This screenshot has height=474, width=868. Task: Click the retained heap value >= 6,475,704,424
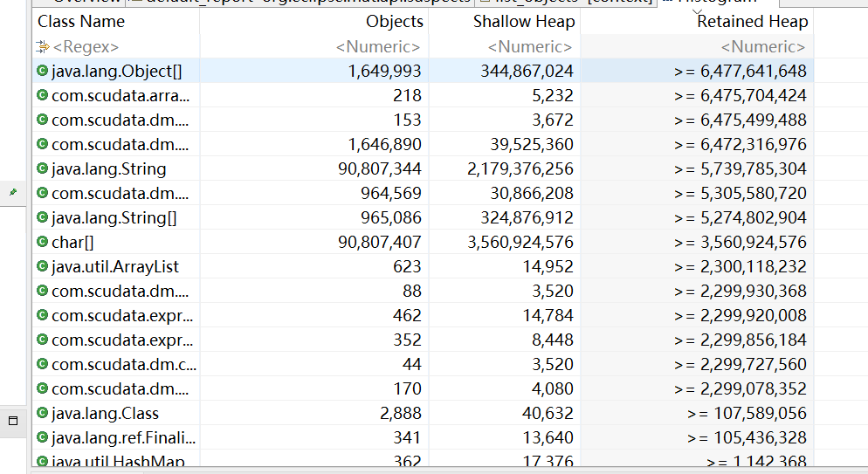[741, 96]
